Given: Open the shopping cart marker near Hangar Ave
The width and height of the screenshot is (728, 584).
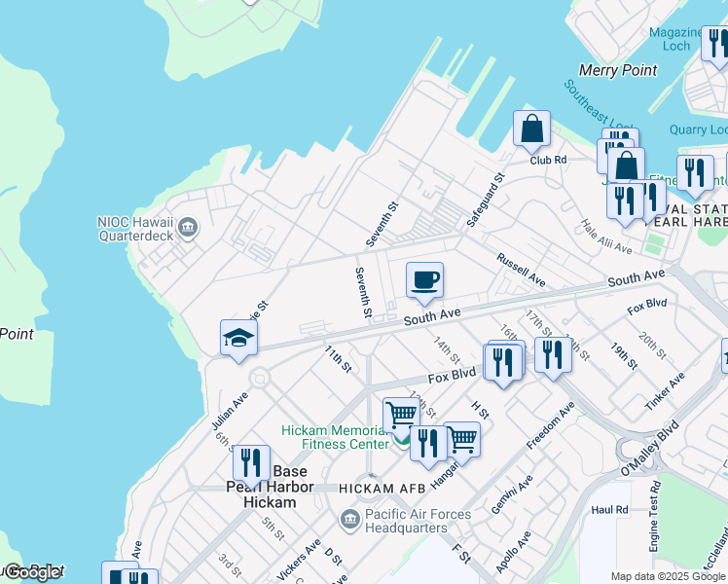Looking at the screenshot, I should (x=461, y=441).
